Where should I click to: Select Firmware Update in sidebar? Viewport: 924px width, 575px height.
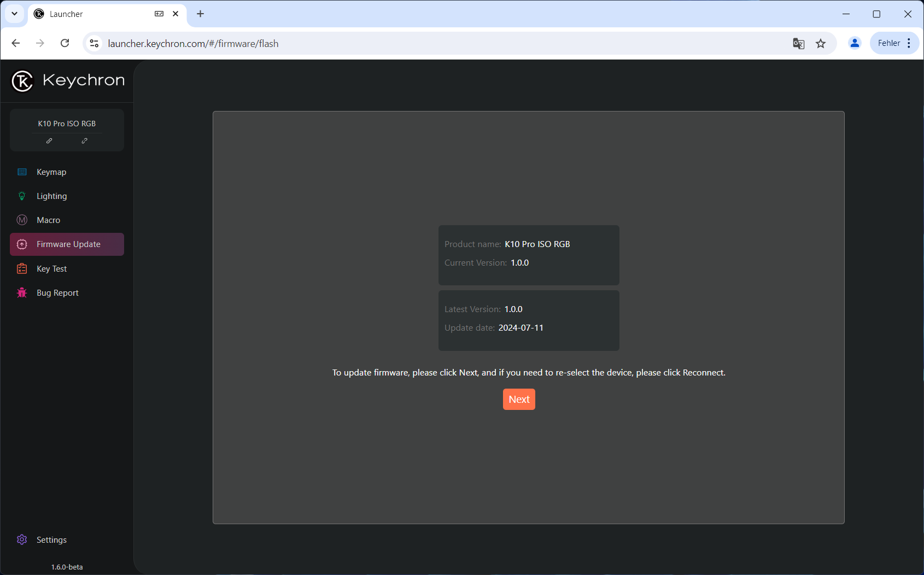point(67,244)
